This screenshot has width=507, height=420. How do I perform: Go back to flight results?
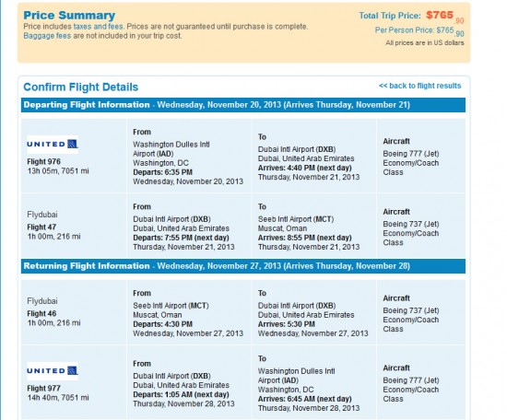(x=419, y=86)
